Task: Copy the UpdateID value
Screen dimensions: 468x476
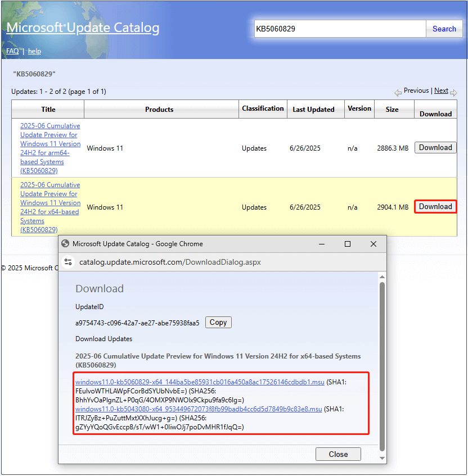Action: [x=218, y=322]
